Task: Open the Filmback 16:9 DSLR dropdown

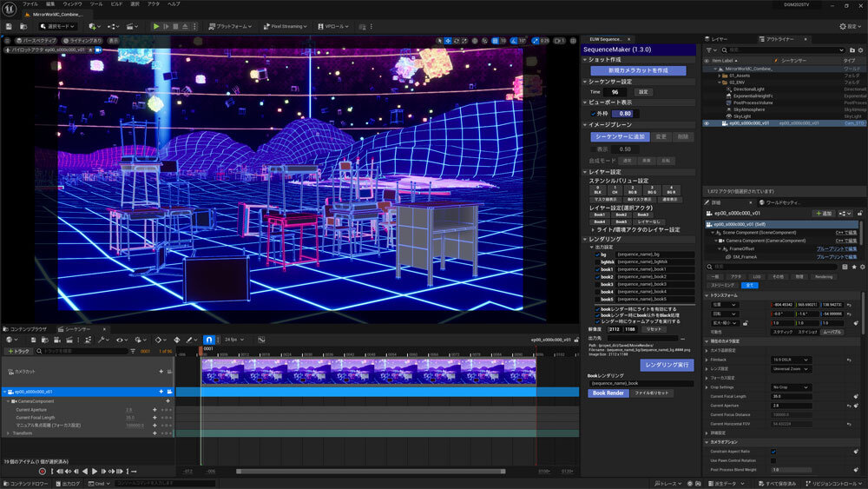Action: 790,359
